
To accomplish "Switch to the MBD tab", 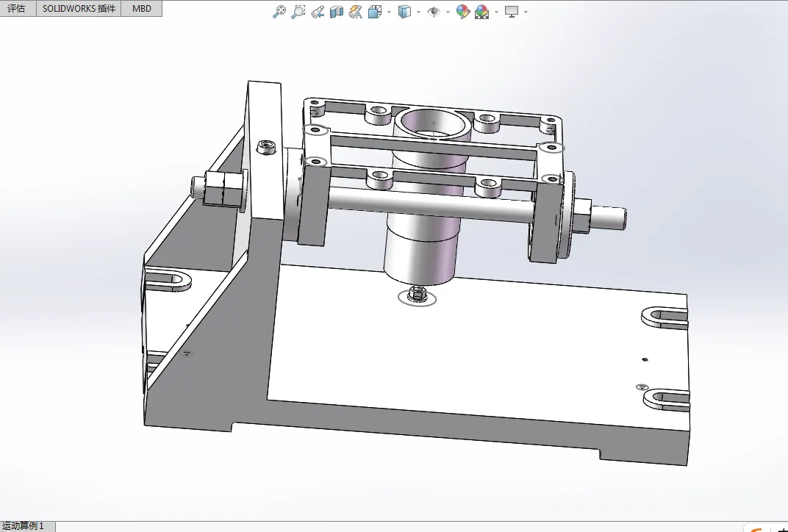I will point(142,8).
